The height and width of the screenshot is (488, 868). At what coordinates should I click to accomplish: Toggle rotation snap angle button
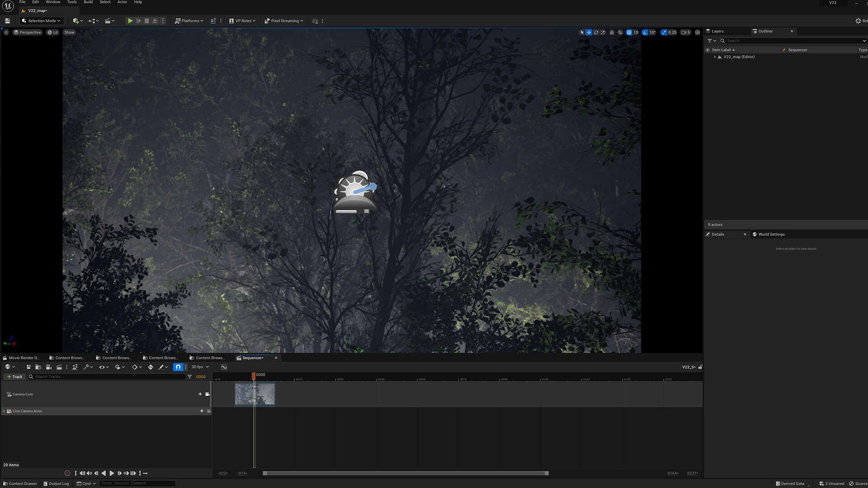click(645, 33)
